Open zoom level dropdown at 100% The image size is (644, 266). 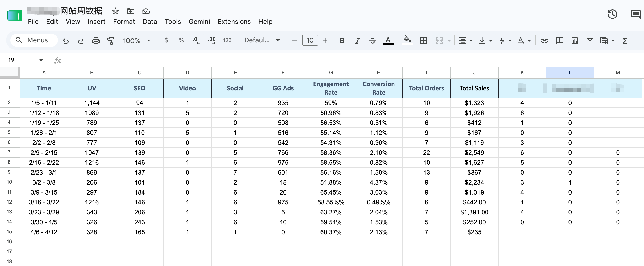137,40
